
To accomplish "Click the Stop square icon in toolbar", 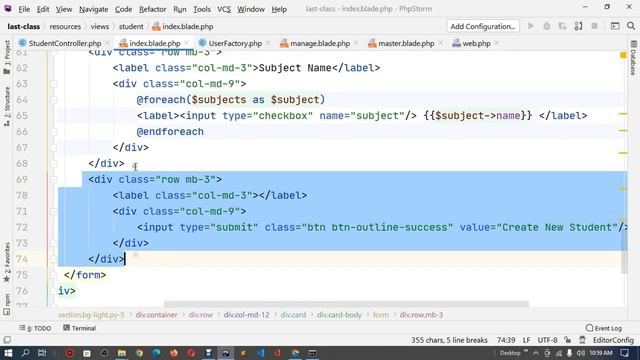I will 594,26.
